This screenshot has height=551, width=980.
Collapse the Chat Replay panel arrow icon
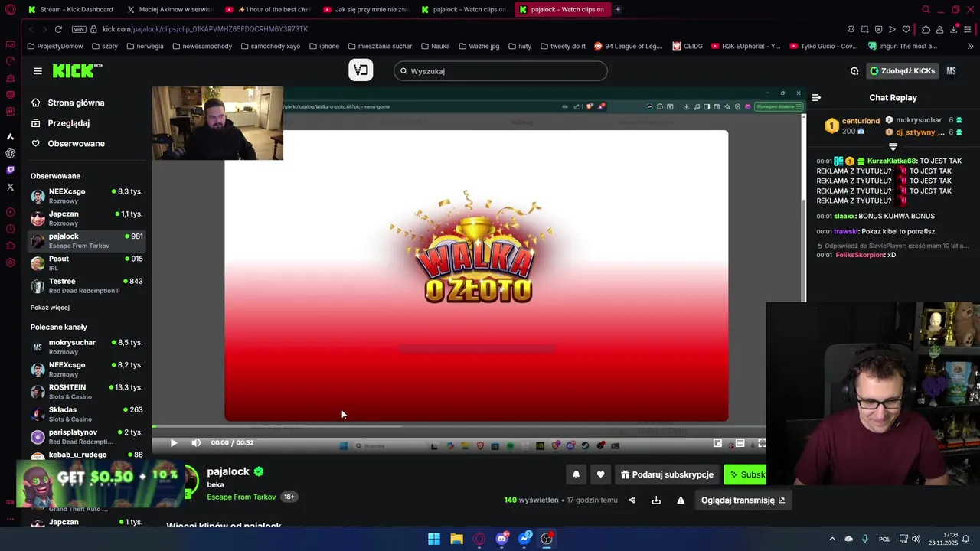point(816,98)
